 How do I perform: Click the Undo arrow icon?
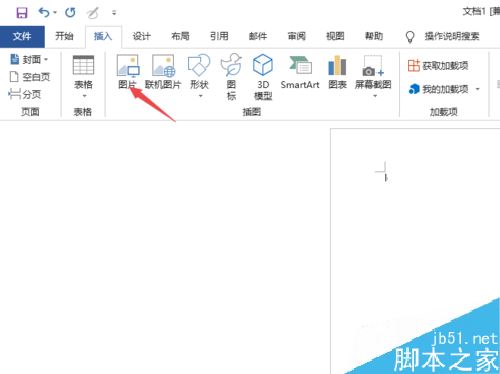tap(44, 13)
